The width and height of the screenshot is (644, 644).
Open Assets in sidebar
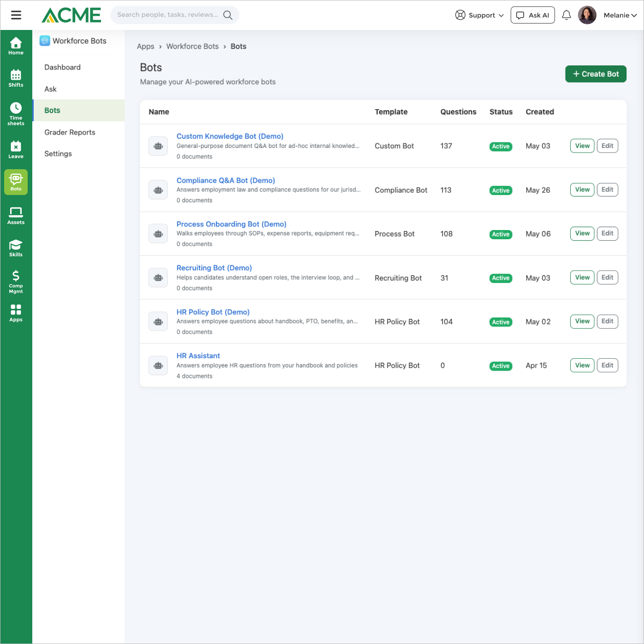[16, 216]
